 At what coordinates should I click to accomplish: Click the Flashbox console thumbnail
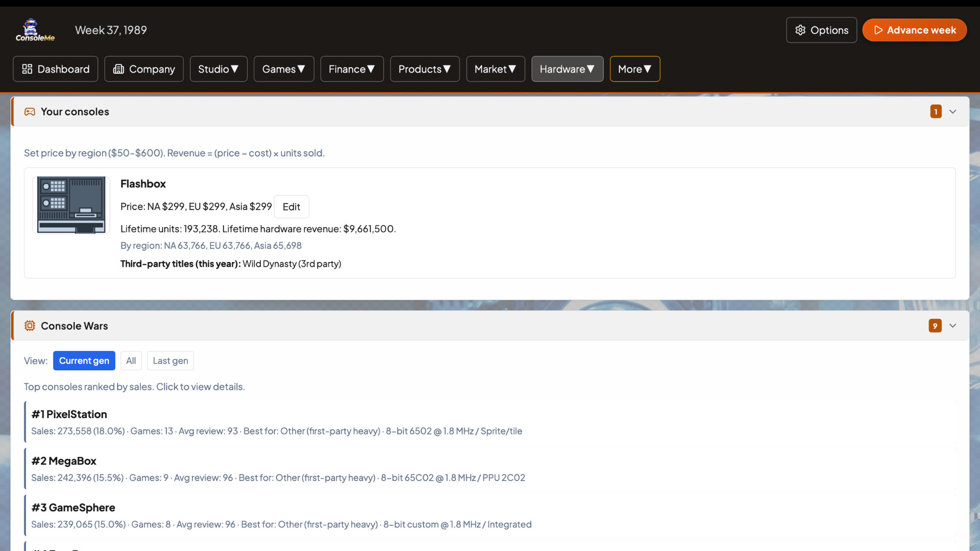pyautogui.click(x=71, y=205)
